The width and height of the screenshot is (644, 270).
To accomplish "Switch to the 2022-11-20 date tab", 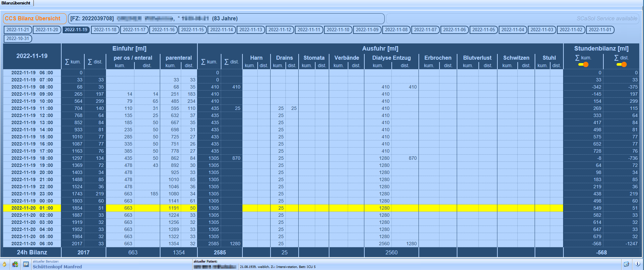I will coord(47,30).
